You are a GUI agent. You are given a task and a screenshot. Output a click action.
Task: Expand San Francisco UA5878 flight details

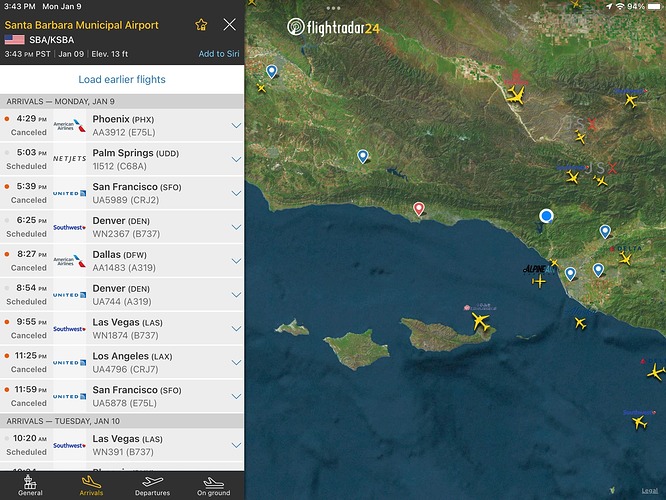click(236, 396)
